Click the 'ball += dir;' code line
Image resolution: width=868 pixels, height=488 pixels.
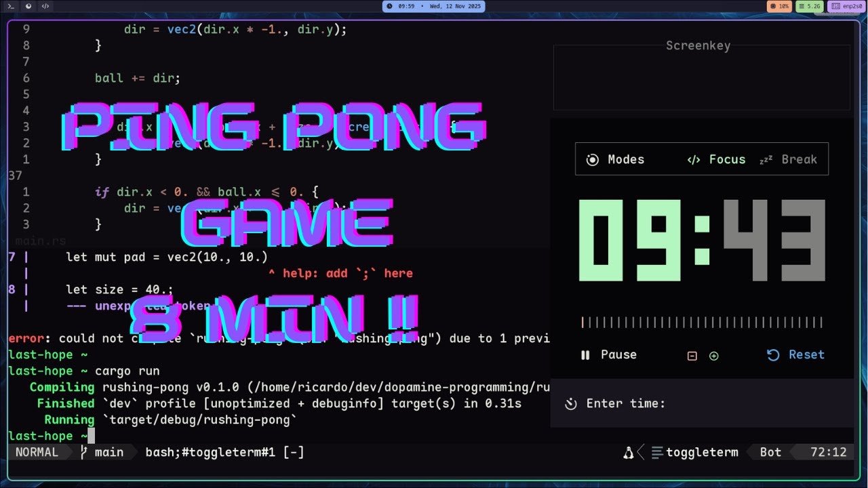coord(138,78)
